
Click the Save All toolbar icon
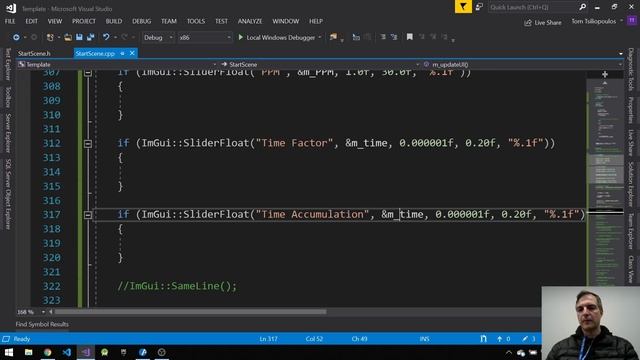pos(90,38)
